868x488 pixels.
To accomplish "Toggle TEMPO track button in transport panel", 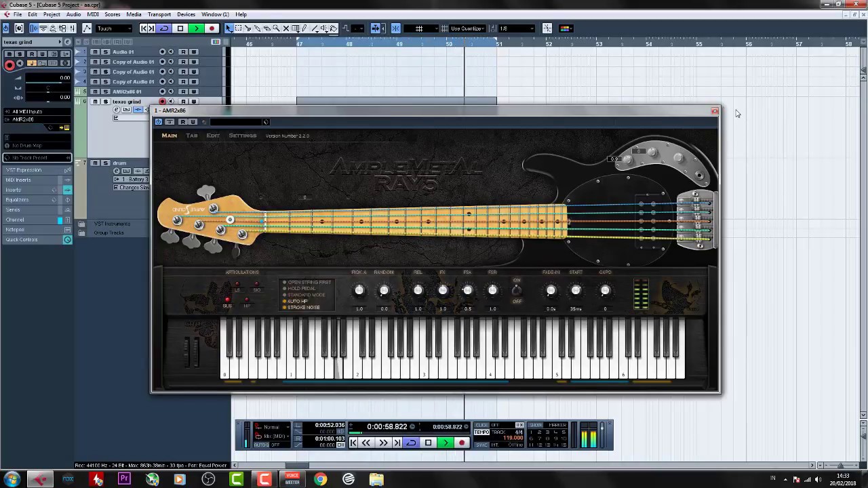I will (481, 432).
